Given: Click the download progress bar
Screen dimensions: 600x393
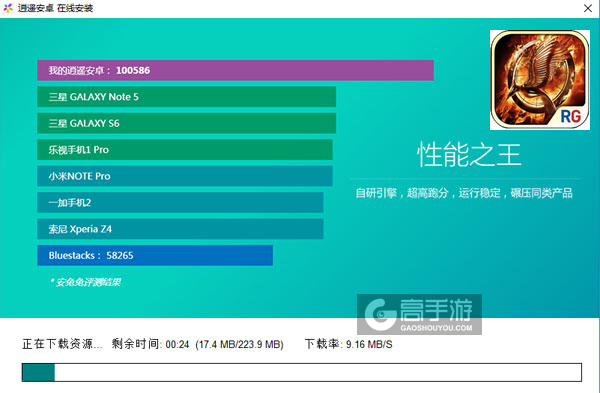Looking at the screenshot, I should 302,372.
